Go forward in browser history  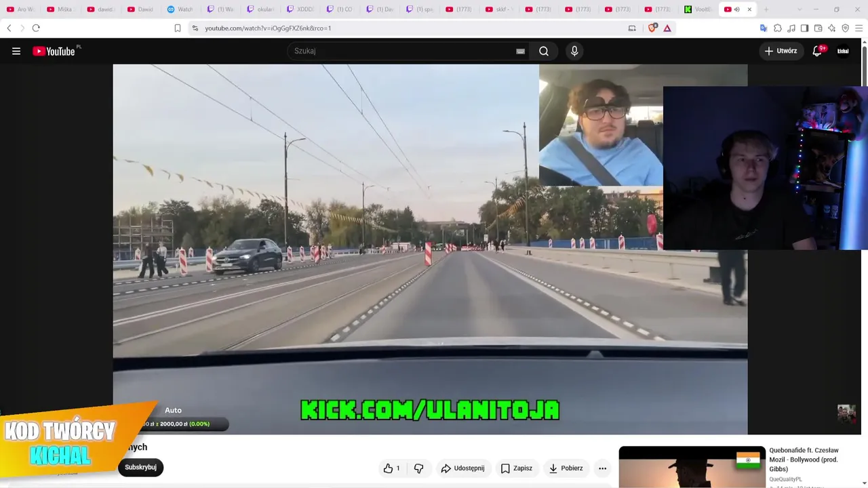click(x=22, y=28)
